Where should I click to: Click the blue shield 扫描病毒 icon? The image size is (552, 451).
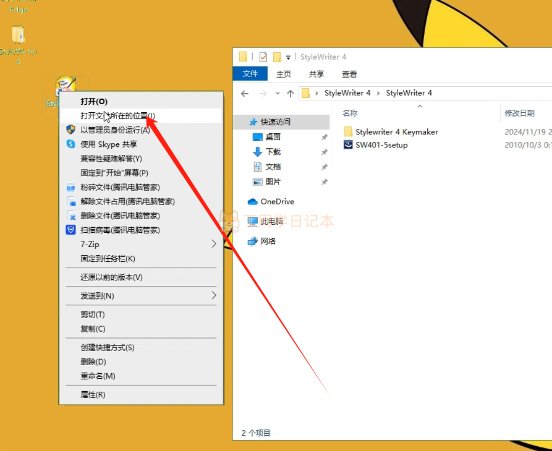tap(71, 230)
